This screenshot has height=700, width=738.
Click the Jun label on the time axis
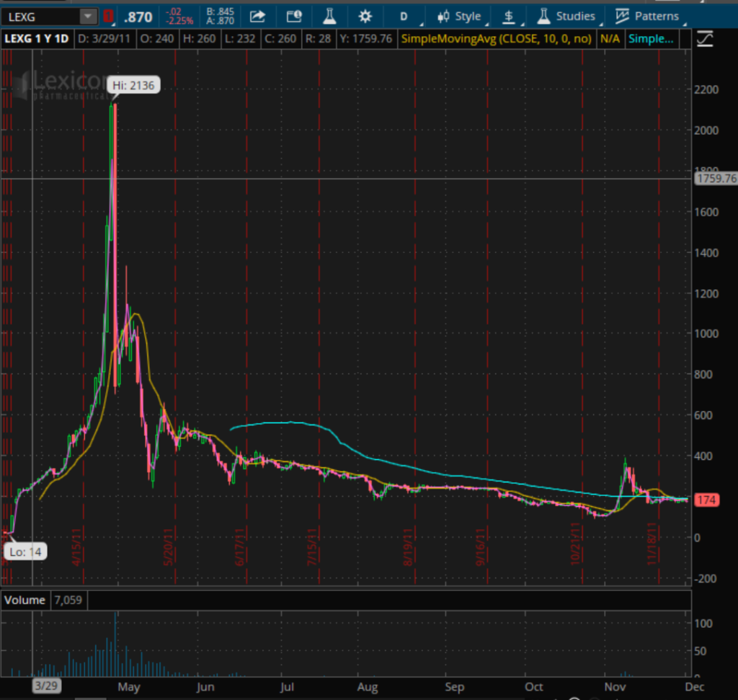coord(205,687)
